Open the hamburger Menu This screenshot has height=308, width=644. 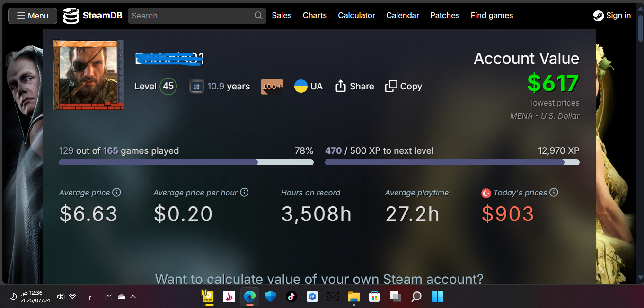pyautogui.click(x=32, y=16)
